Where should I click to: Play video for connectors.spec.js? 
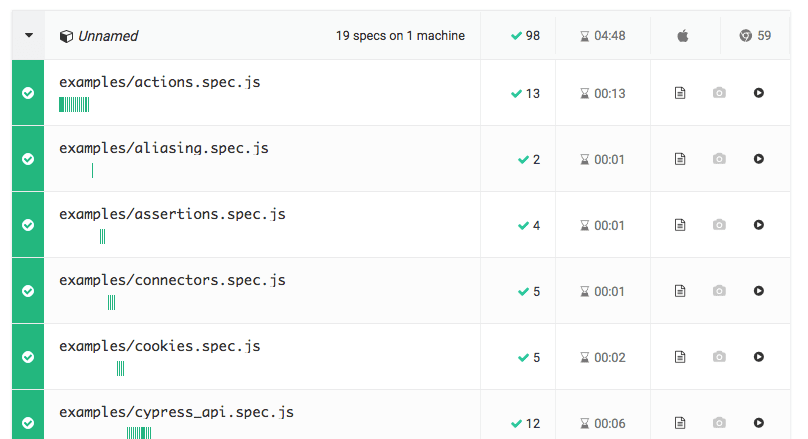759,291
